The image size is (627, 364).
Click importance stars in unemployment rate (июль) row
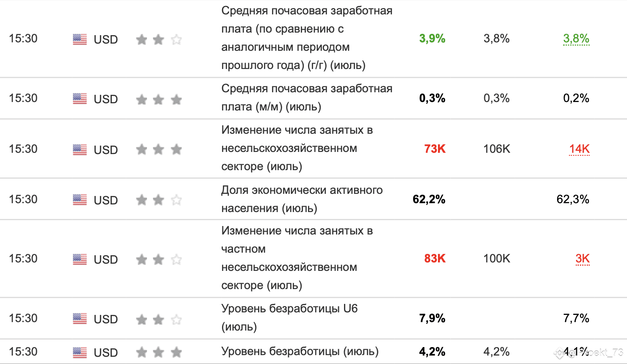pyautogui.click(x=159, y=352)
